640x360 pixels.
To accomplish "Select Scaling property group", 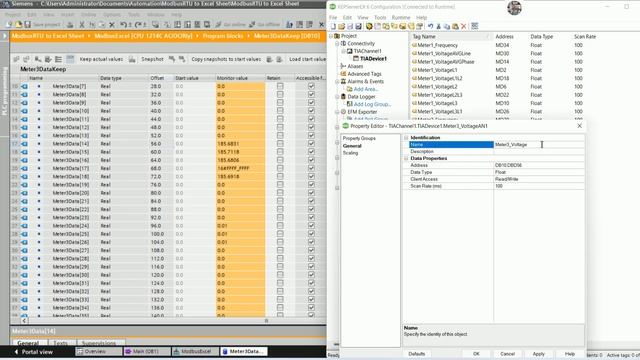I will [x=350, y=153].
